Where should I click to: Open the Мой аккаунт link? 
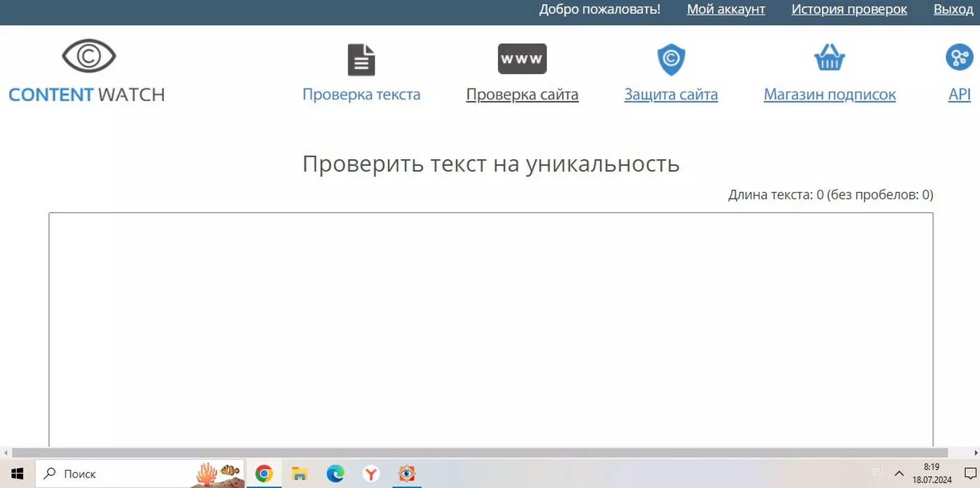point(725,9)
